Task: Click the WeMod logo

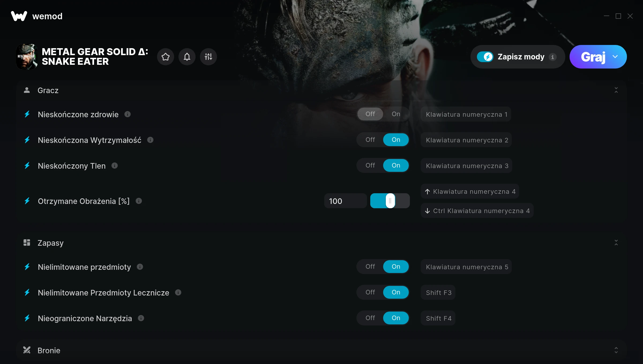Action: [x=37, y=16]
